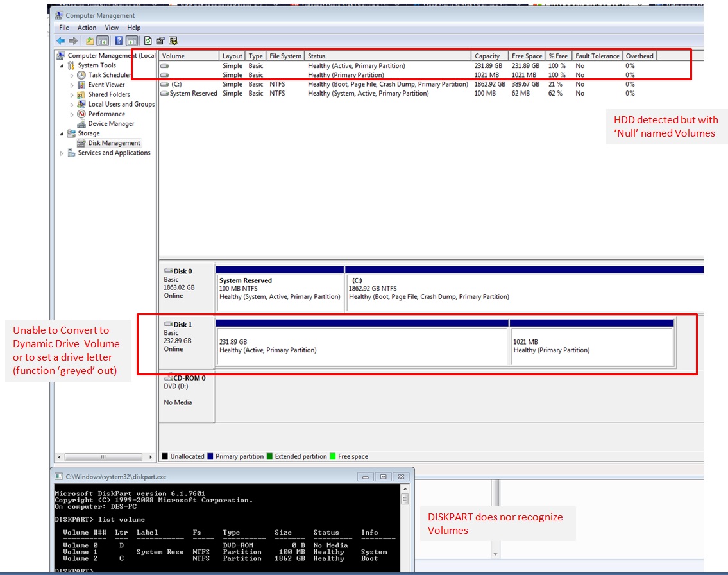
Task: Select Services and Applications node
Action: coord(114,153)
